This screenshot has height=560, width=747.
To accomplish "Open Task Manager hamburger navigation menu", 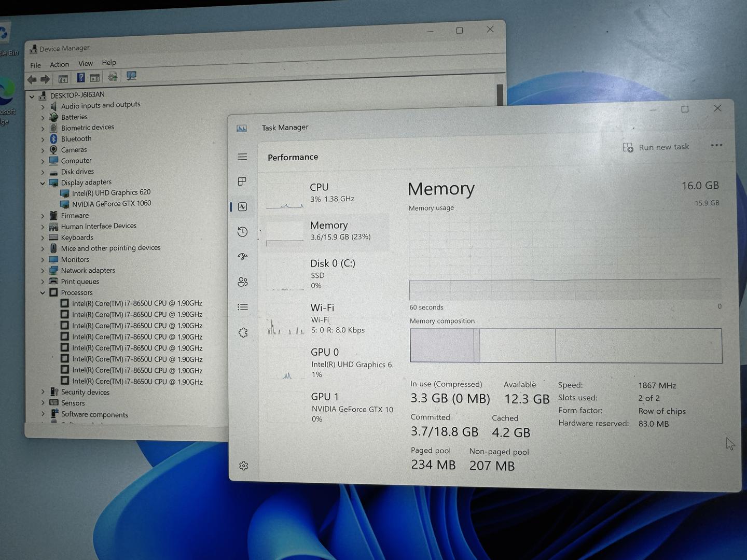I will pyautogui.click(x=242, y=157).
